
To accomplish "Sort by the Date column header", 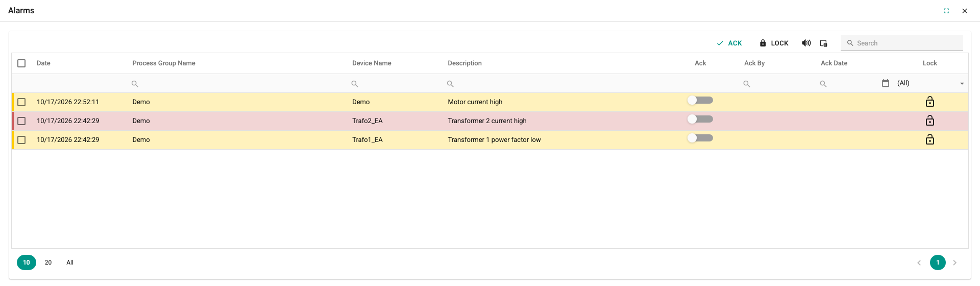I will click(x=43, y=63).
